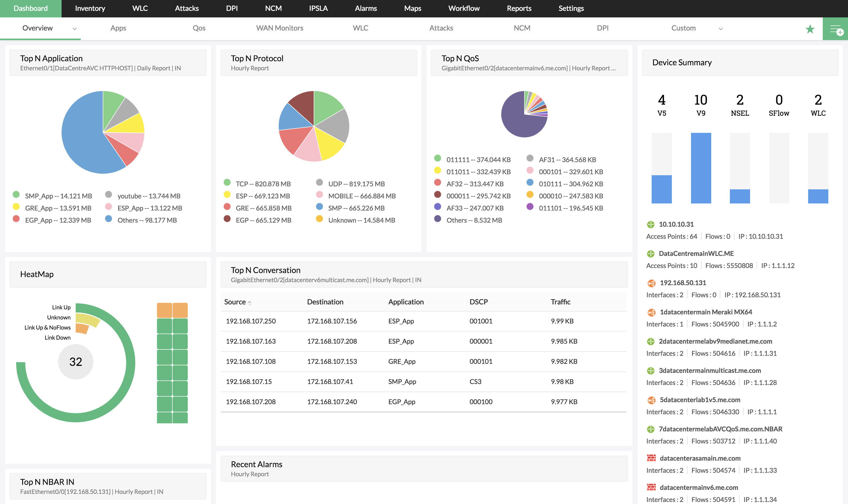848x504 pixels.
Task: Click the firewall icon next to datacenterasamain.me.com
Action: click(651, 458)
